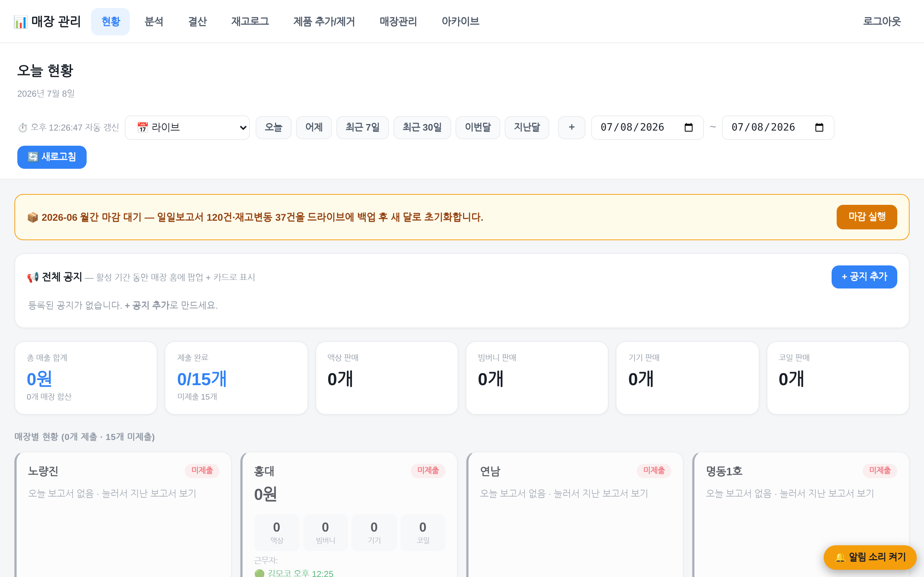Add a notice with + 공지 추가

(864, 277)
